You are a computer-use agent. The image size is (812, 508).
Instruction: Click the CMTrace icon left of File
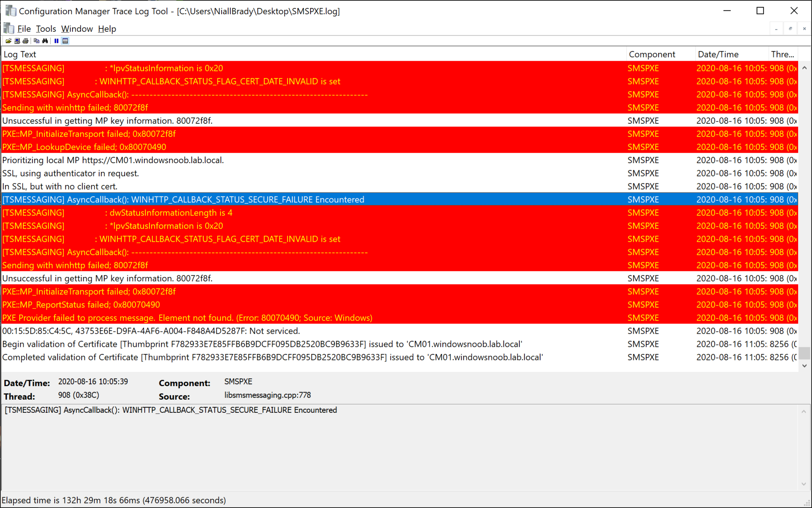point(8,29)
